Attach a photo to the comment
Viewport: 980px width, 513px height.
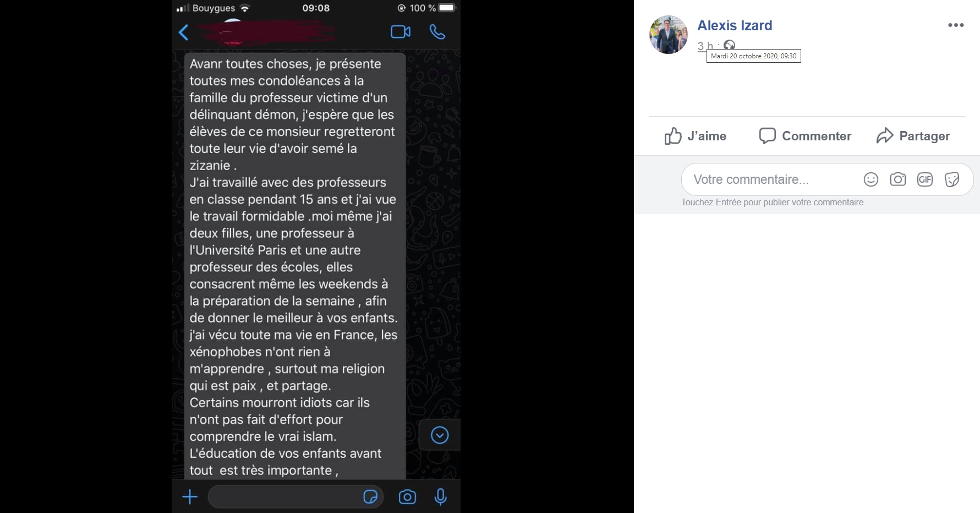[x=898, y=179]
